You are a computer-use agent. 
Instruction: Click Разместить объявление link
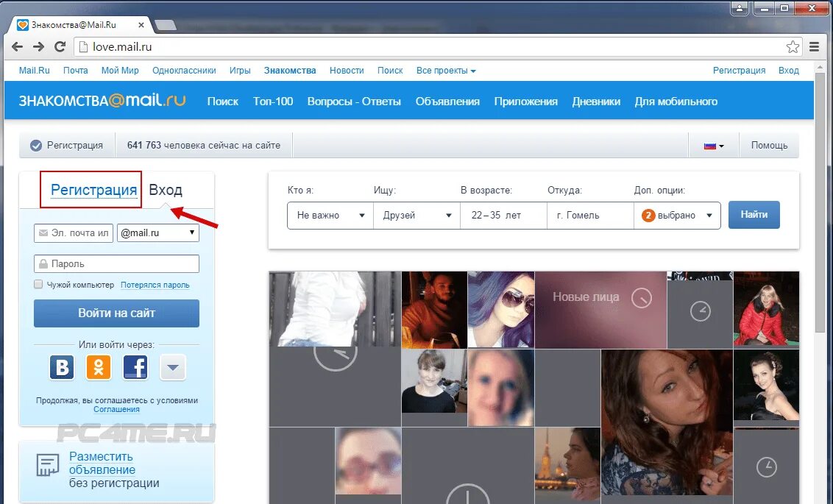[102, 463]
